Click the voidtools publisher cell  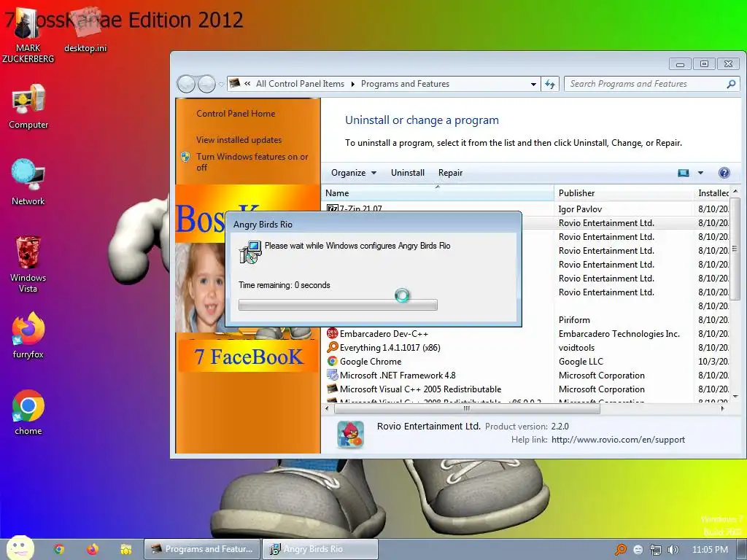point(576,348)
